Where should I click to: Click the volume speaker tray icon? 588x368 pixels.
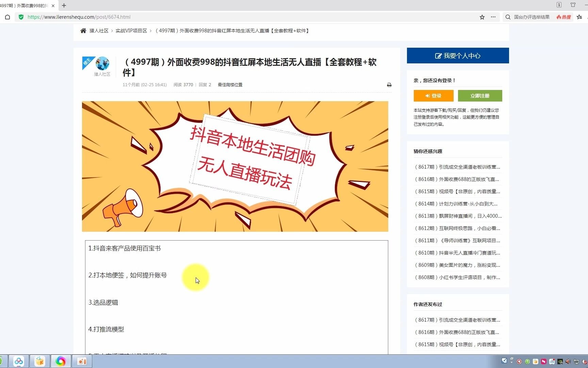568,362
